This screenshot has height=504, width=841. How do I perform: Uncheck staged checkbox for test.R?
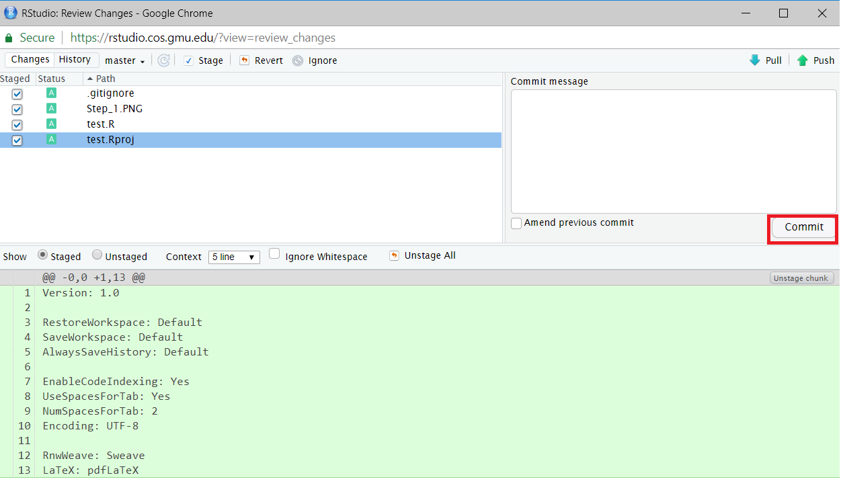(17, 125)
